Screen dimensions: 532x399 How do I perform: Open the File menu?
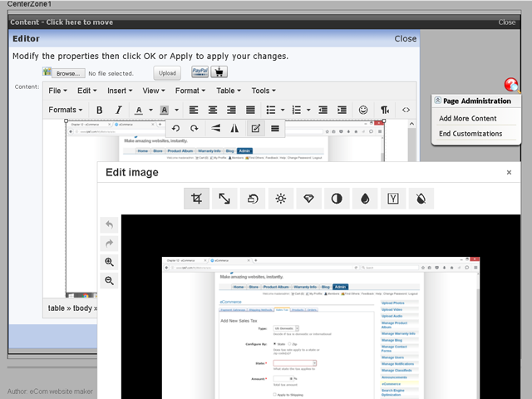(57, 91)
